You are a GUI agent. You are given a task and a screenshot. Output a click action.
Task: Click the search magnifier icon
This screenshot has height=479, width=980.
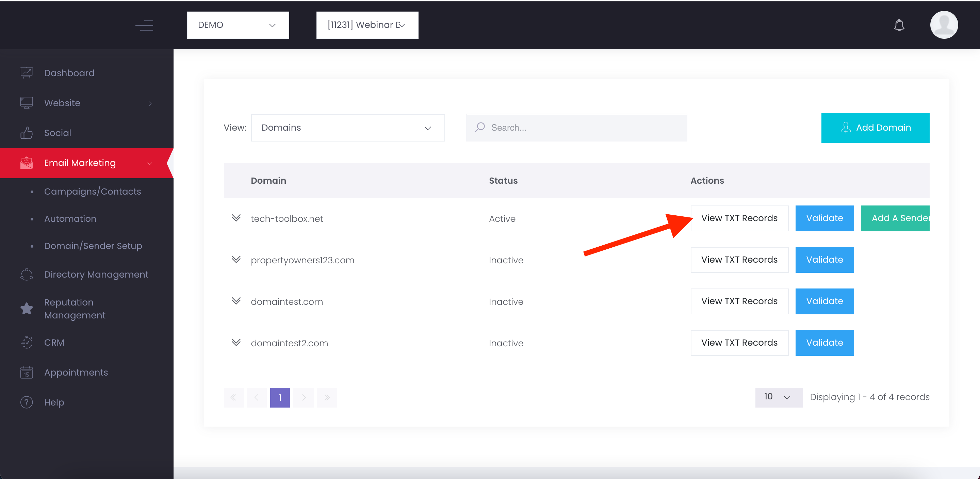480,127
